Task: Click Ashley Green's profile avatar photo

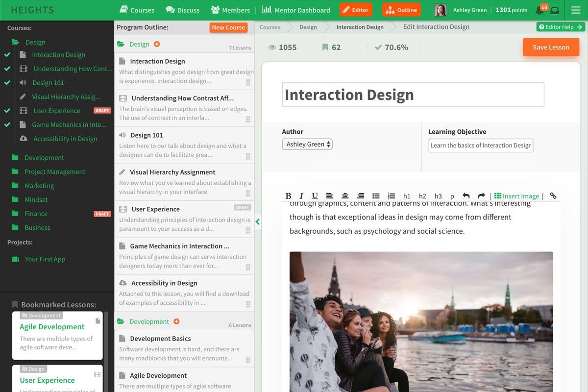Action: pyautogui.click(x=441, y=10)
